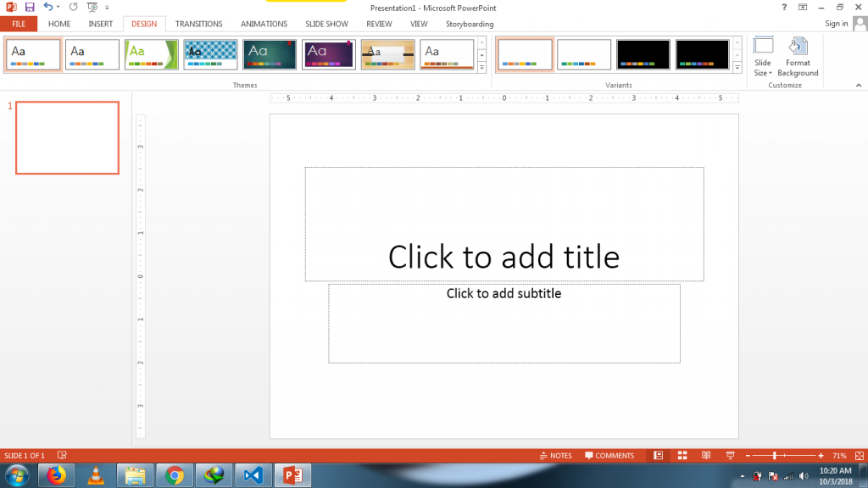Click the zoom slider handle
Viewport: 868px width, 488px height.
click(775, 456)
